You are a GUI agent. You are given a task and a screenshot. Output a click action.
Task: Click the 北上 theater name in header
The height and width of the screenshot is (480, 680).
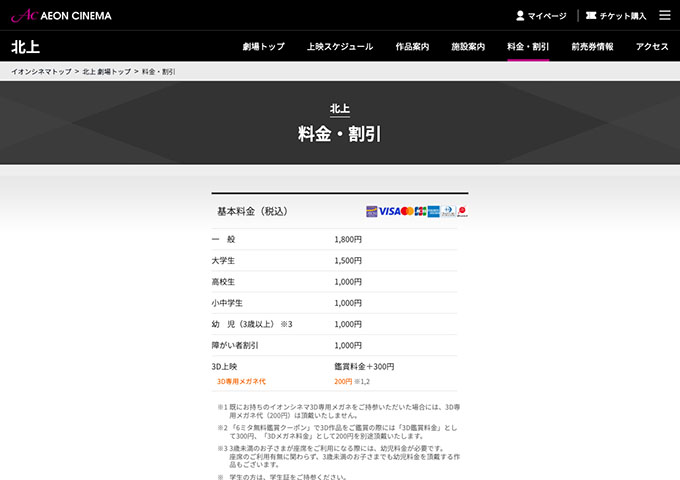(x=26, y=47)
